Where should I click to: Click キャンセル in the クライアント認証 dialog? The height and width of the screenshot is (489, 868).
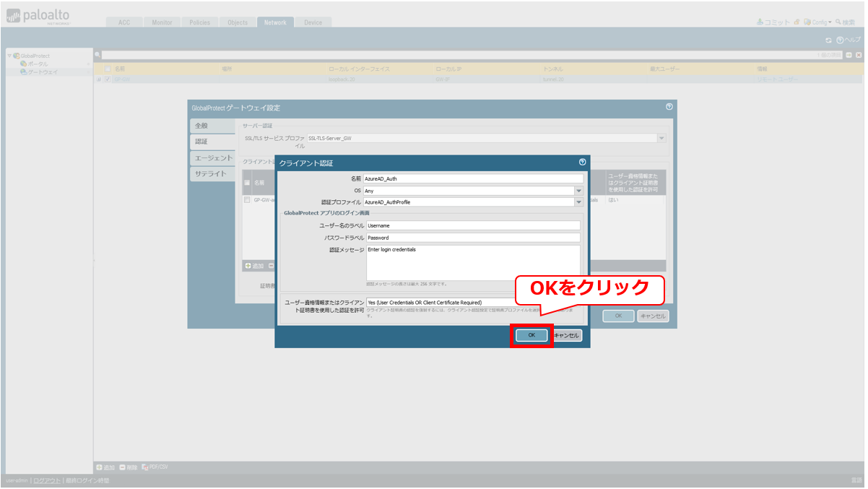(x=566, y=335)
